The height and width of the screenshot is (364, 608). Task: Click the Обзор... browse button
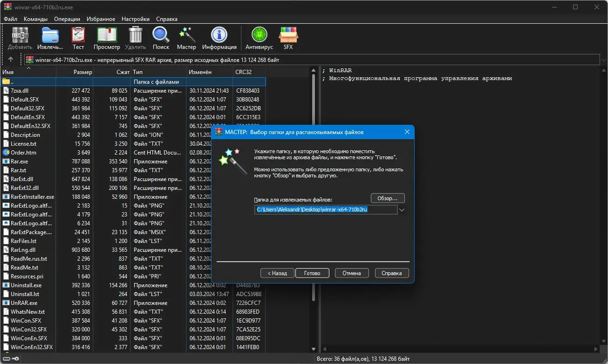coord(388,198)
